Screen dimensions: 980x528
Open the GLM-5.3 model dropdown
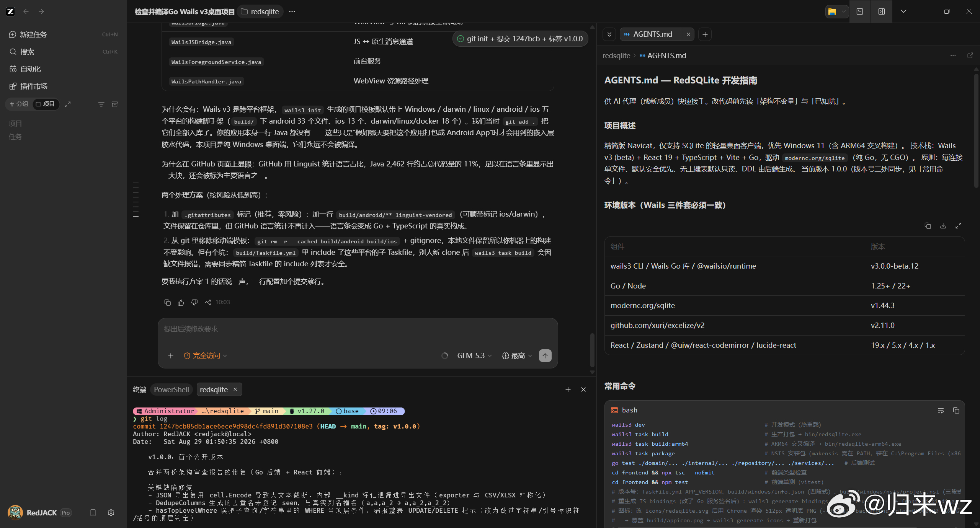[474, 356]
